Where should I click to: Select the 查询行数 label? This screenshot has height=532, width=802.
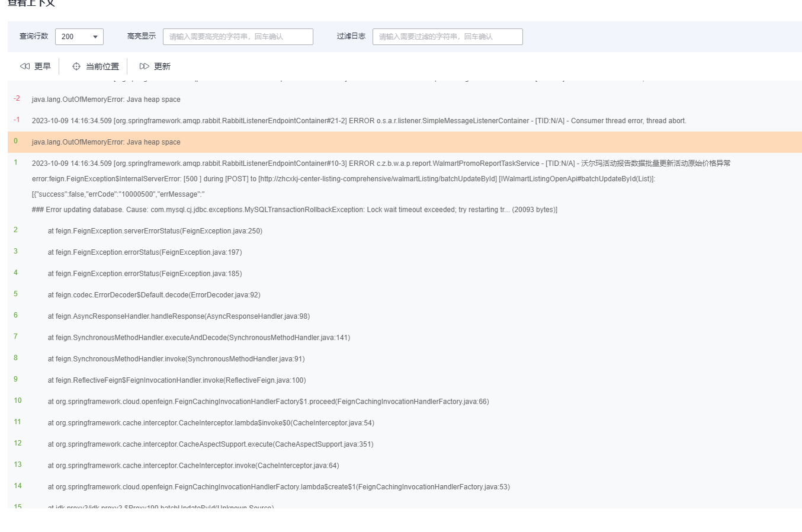34,36
